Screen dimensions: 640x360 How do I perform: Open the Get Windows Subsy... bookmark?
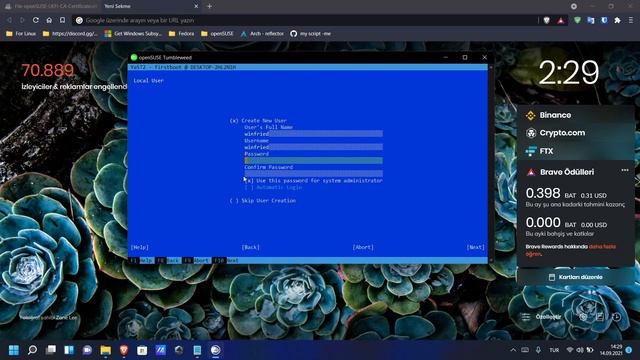133,33
